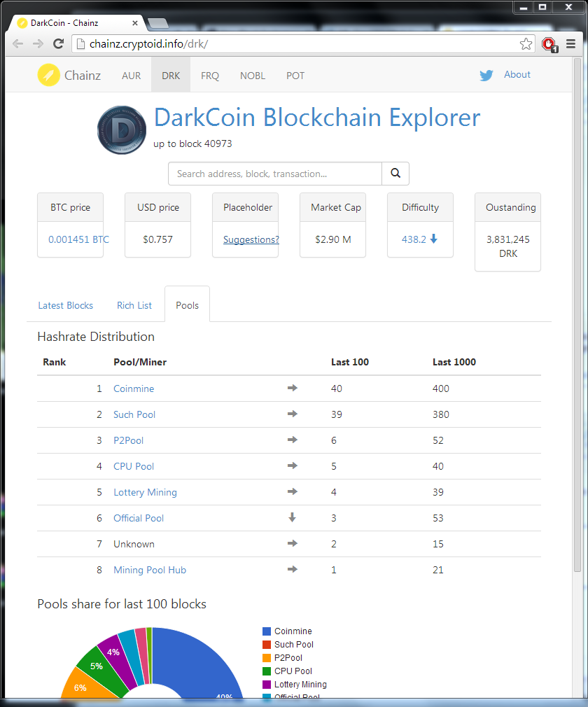Open the CPU Pool link

[x=134, y=466]
